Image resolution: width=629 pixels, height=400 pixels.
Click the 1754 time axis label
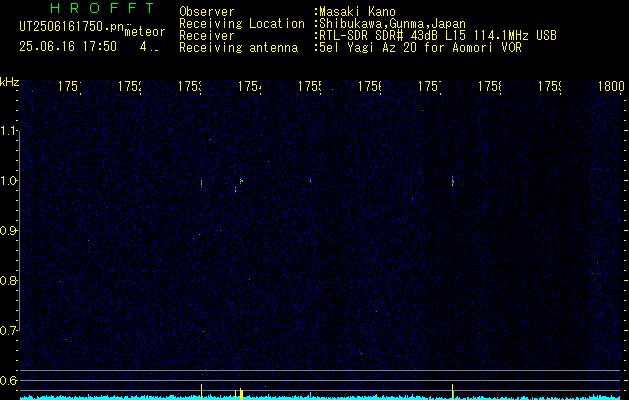pos(250,86)
